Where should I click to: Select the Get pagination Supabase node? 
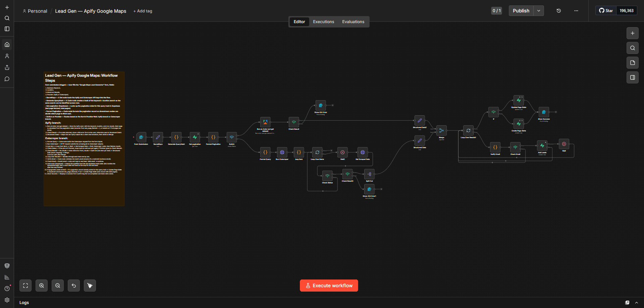(x=195, y=137)
